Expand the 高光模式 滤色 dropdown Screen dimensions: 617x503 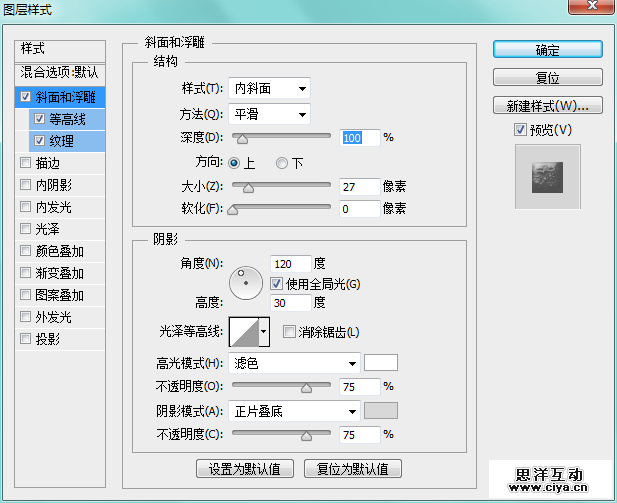click(294, 363)
